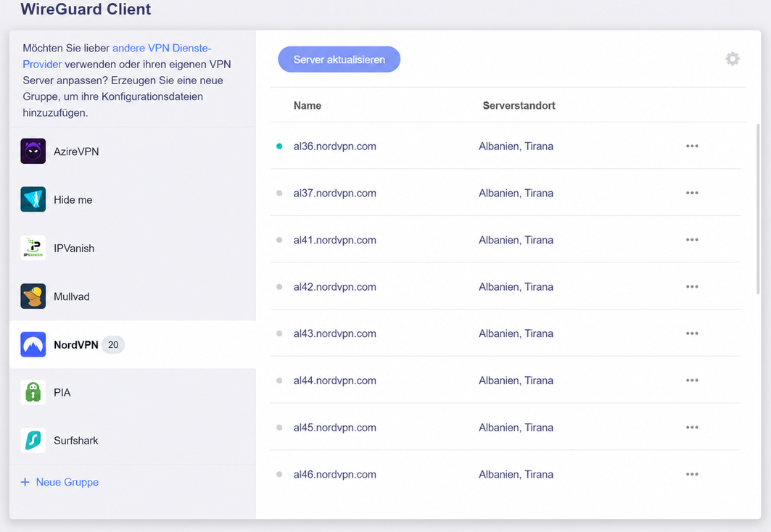Select the Surfshark group label
Screen dimensions: 771x532
click(75, 440)
